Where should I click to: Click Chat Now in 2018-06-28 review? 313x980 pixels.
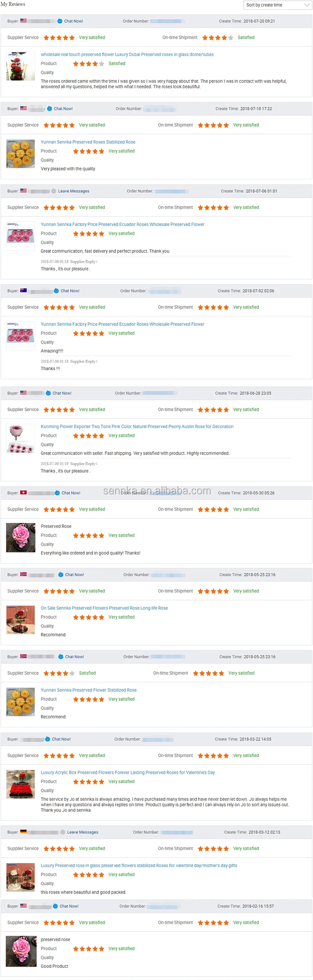click(x=62, y=393)
